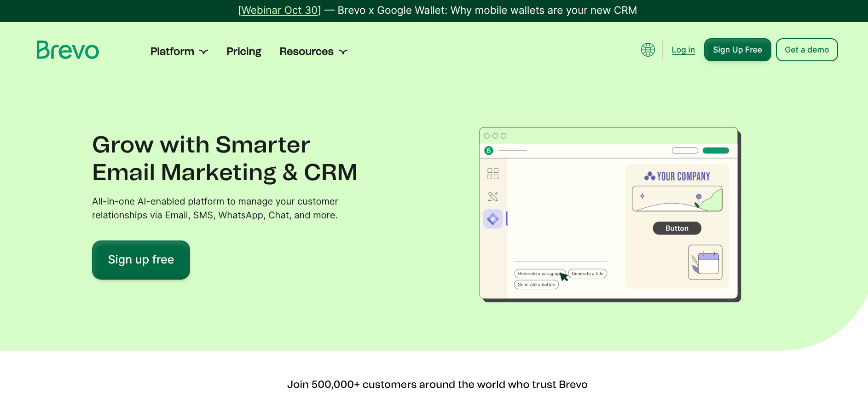
Task: Click the grid icon in the mockup sidebar
Action: click(x=492, y=174)
